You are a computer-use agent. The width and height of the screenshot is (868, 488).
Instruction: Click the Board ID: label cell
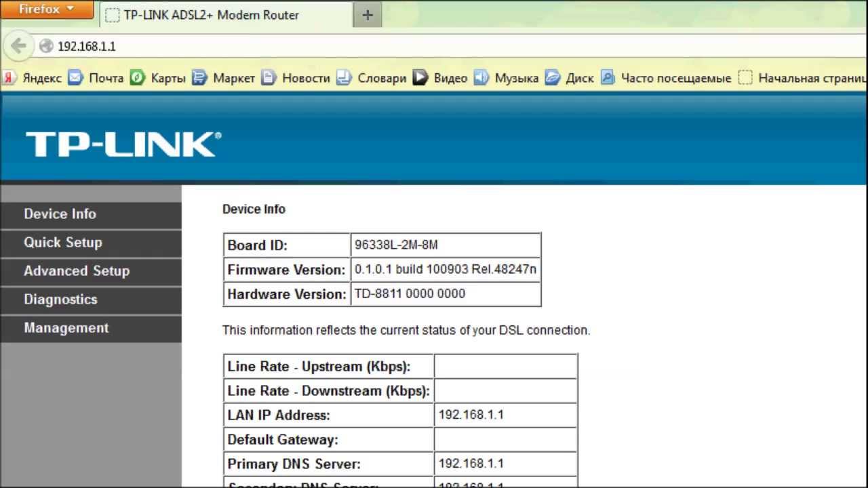pyautogui.click(x=287, y=245)
